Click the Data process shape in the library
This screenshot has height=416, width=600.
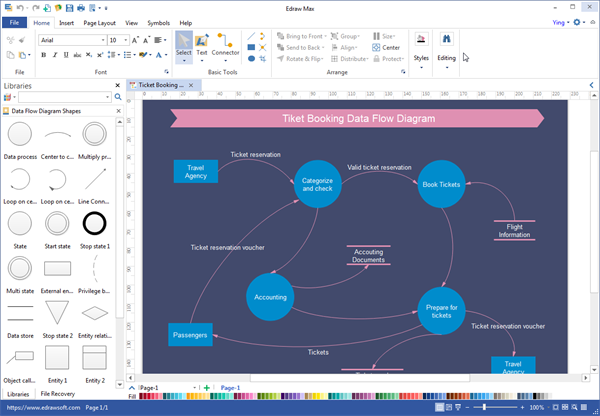(22, 136)
